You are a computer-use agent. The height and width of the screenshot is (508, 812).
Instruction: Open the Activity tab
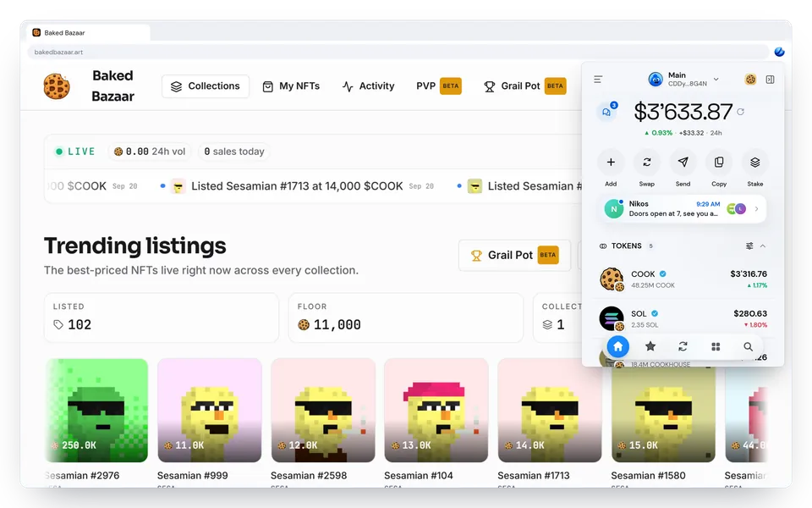tap(368, 86)
